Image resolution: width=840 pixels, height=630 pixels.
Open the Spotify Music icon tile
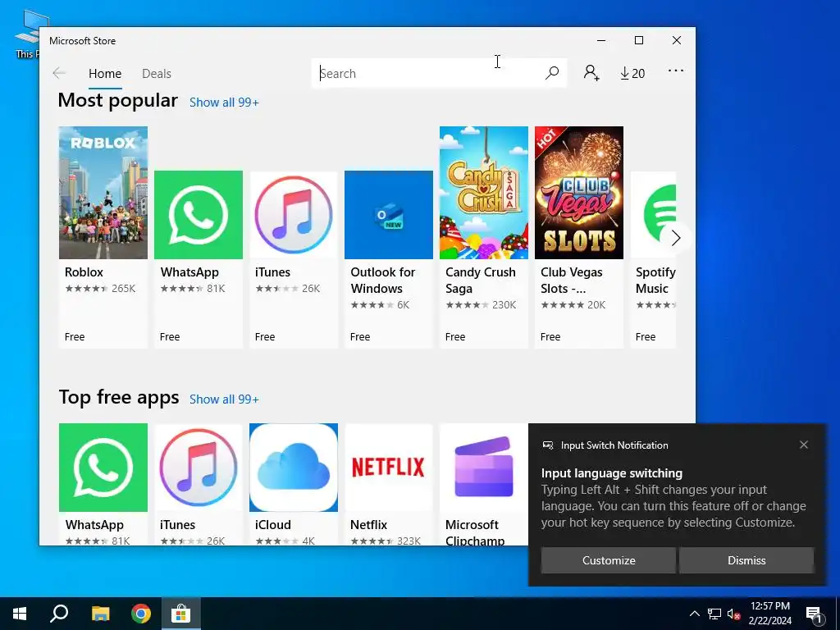[x=654, y=215]
